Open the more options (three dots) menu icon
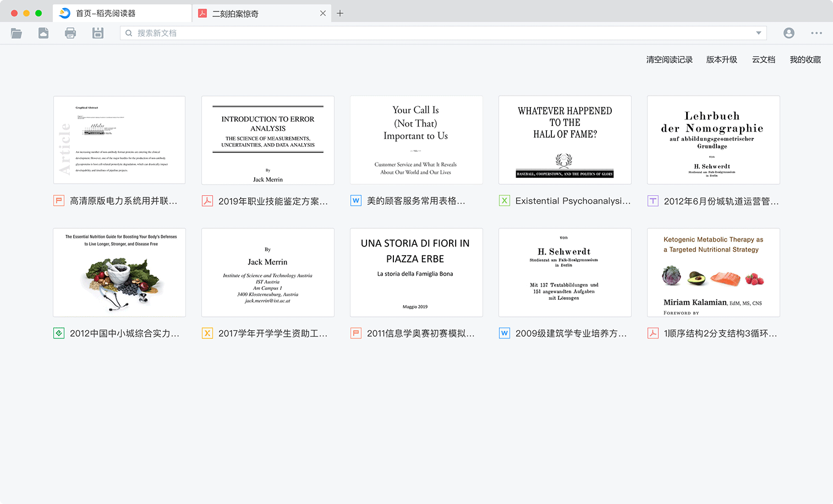The height and width of the screenshot is (504, 833). pos(816,33)
